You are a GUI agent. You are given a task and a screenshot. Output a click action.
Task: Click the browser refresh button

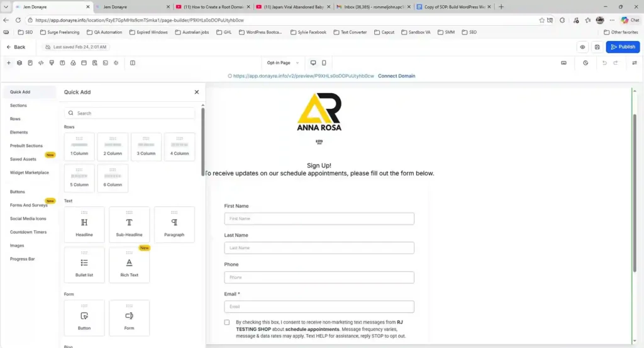tap(18, 20)
